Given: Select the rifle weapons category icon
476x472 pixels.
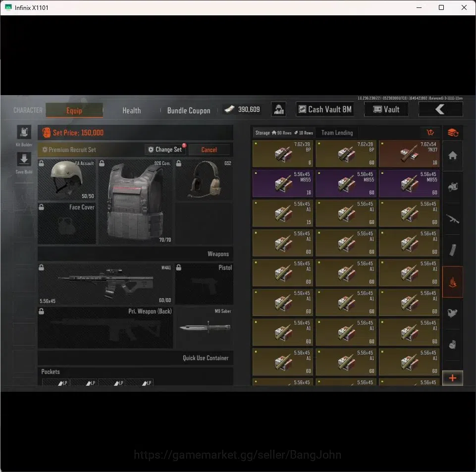Looking at the screenshot, I should (453, 218).
